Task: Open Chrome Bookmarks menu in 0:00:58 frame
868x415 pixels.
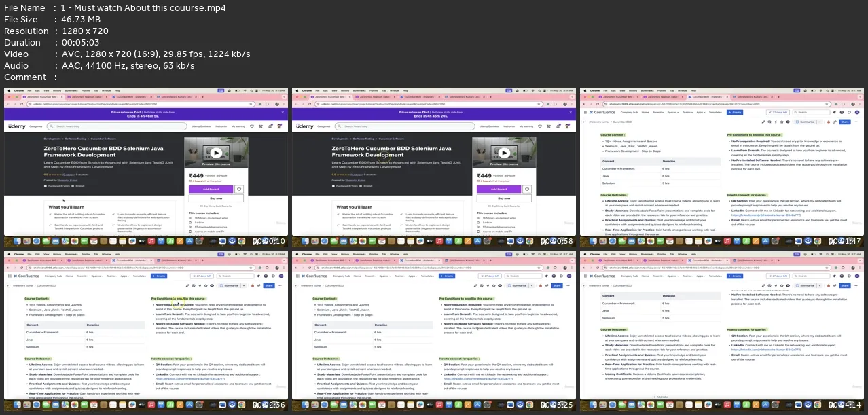Action: pos(359,90)
